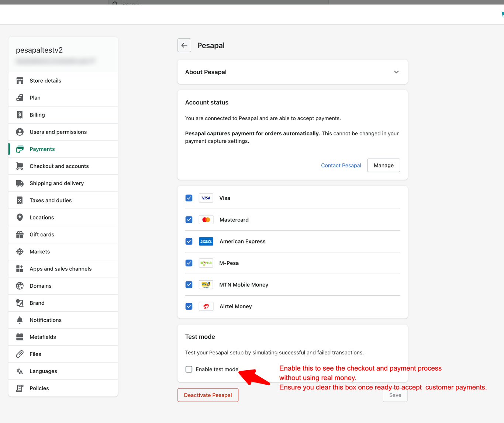Image resolution: width=504 pixels, height=423 pixels.
Task: Uncheck the M-Pesa payment method
Action: 189,263
